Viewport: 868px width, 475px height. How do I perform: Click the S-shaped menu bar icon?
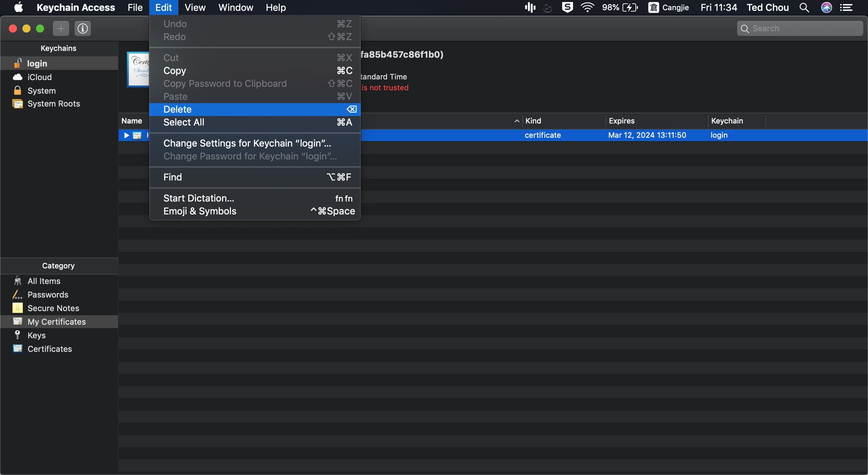tap(567, 7)
